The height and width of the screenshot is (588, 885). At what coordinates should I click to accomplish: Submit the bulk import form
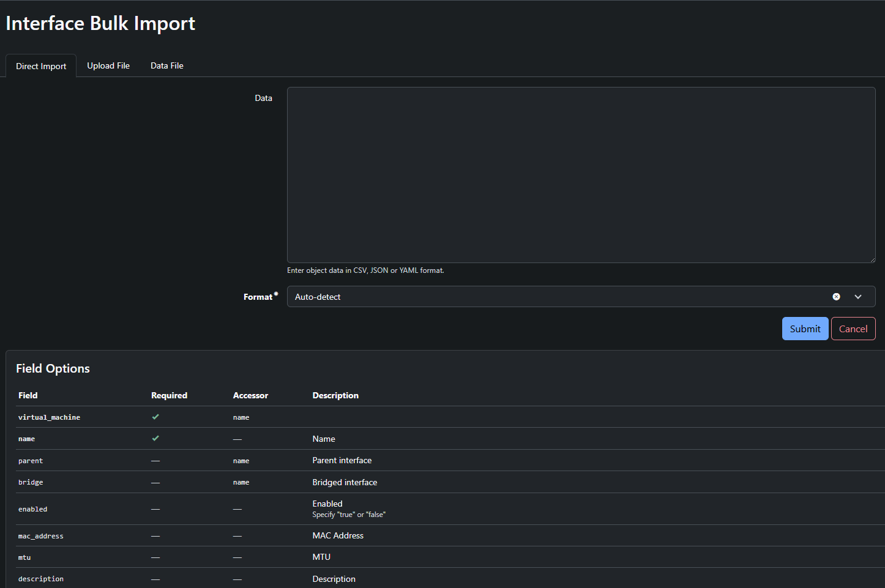pos(805,329)
